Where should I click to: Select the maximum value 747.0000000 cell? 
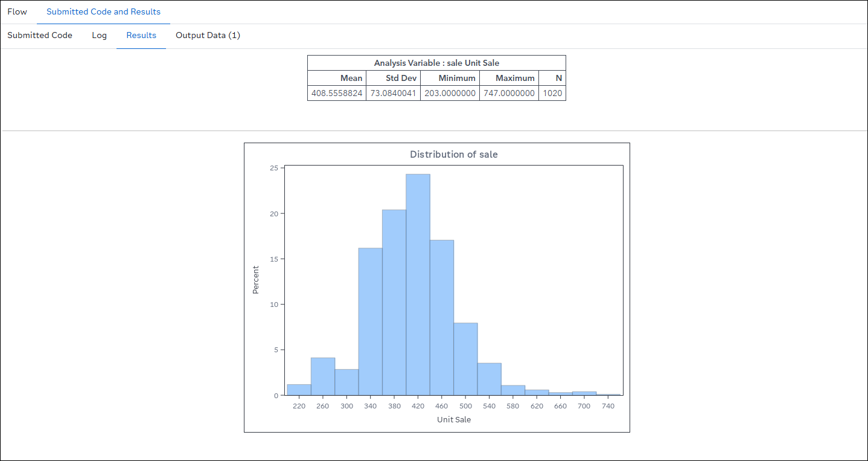pyautogui.click(x=509, y=93)
